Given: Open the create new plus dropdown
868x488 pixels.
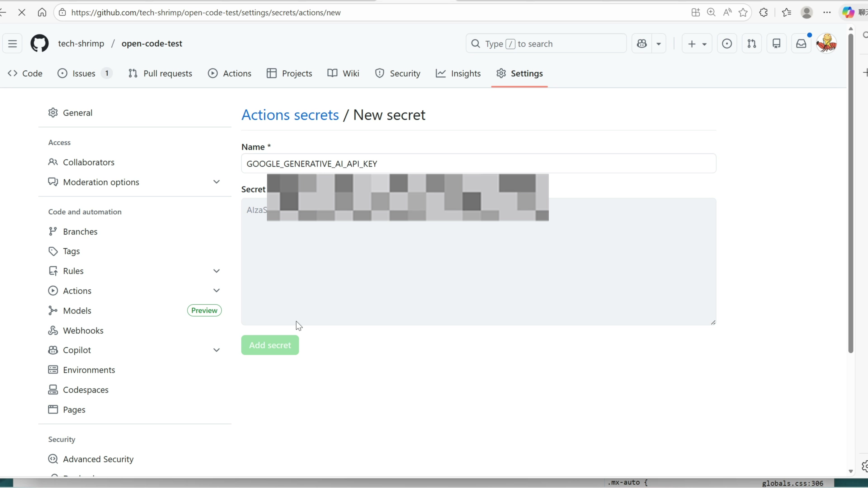Looking at the screenshot, I should coord(696,43).
